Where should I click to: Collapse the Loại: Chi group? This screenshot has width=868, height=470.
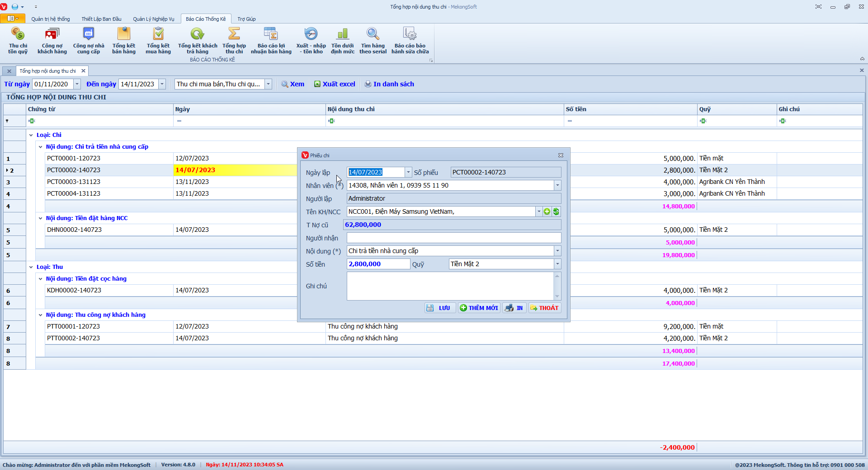(31, 135)
